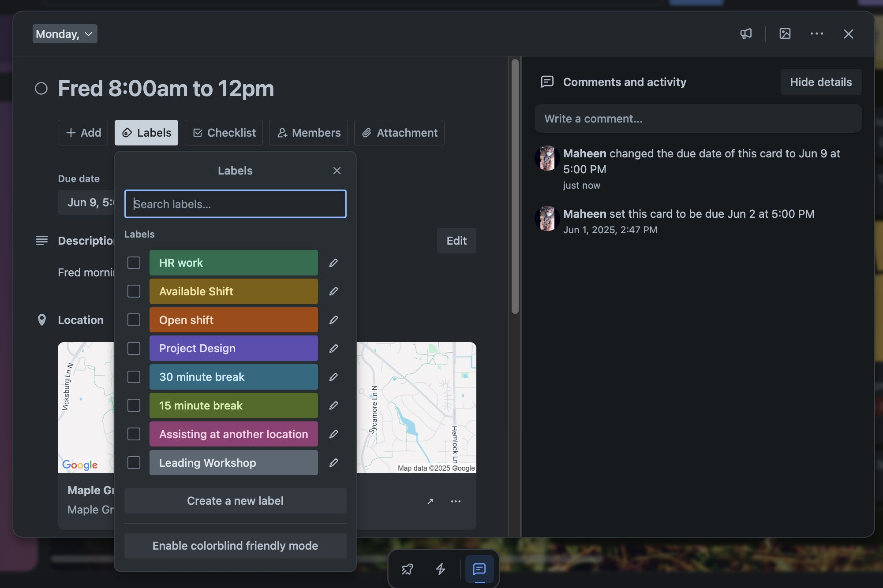Check the Project Design label checkbox
This screenshot has height=588, width=883.
[x=134, y=348]
